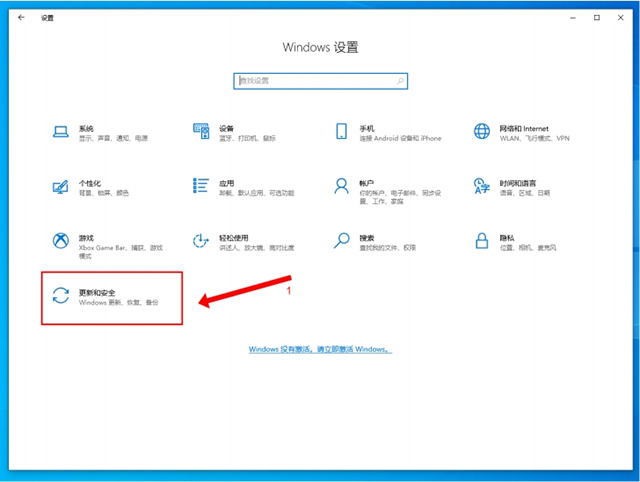
Task: Minimize the Settings window
Action: click(x=573, y=18)
